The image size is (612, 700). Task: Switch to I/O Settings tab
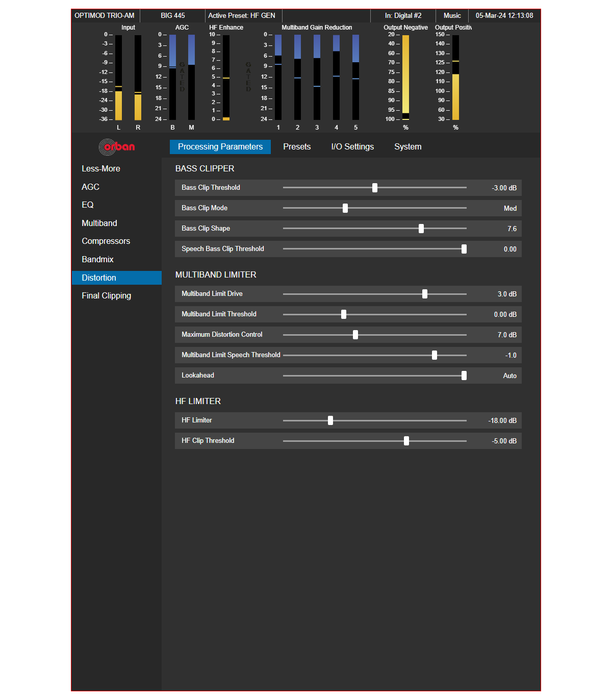point(352,147)
